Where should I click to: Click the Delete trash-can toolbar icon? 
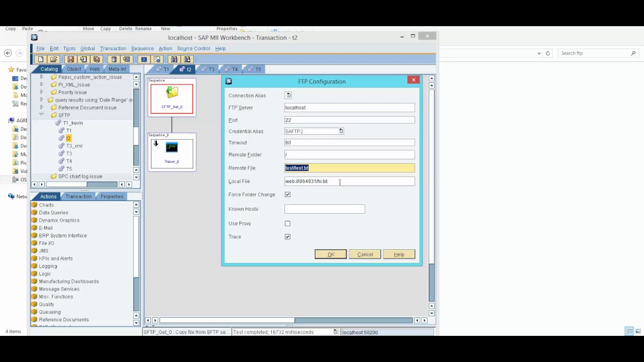114,59
